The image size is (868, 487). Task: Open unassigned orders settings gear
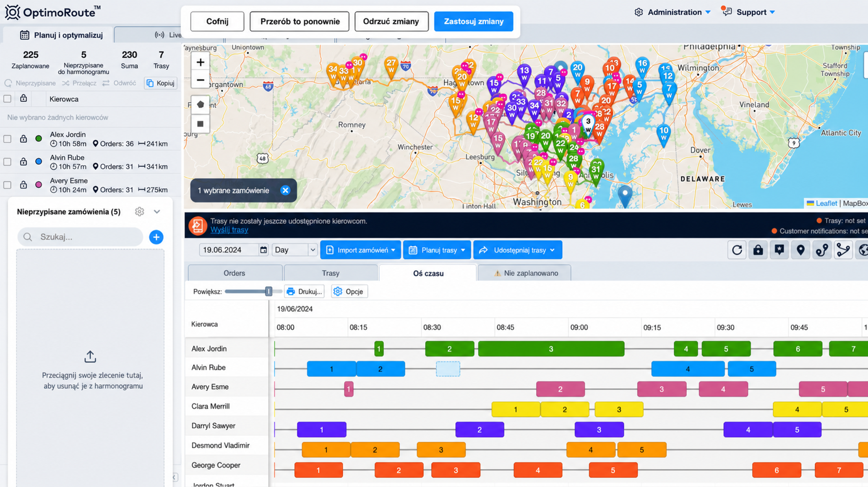tap(139, 212)
